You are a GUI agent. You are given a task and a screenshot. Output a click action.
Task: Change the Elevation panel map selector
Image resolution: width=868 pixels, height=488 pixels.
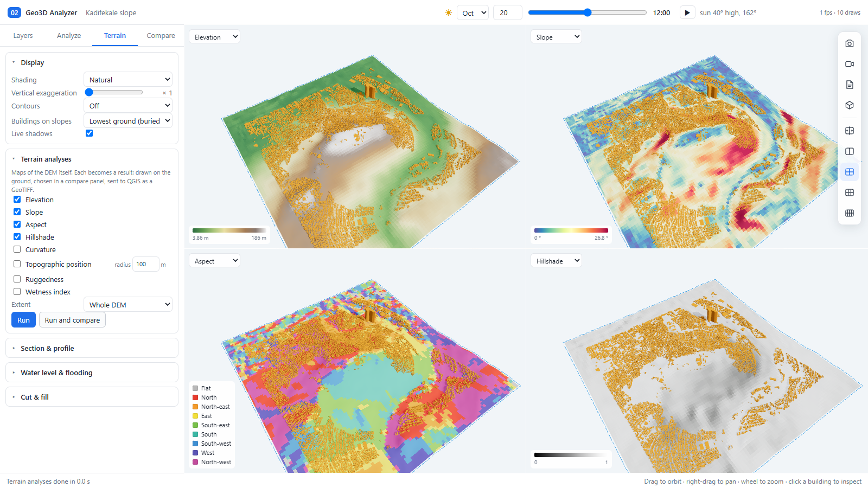click(214, 37)
